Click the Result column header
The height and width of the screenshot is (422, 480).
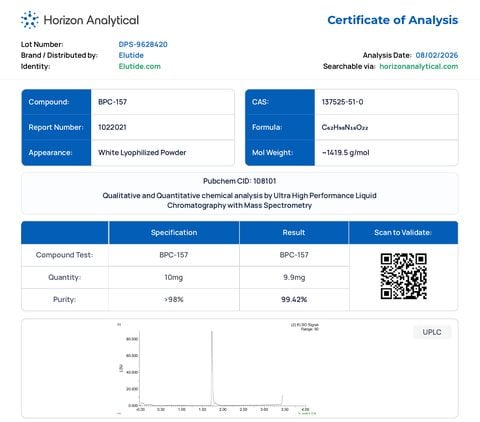click(294, 232)
